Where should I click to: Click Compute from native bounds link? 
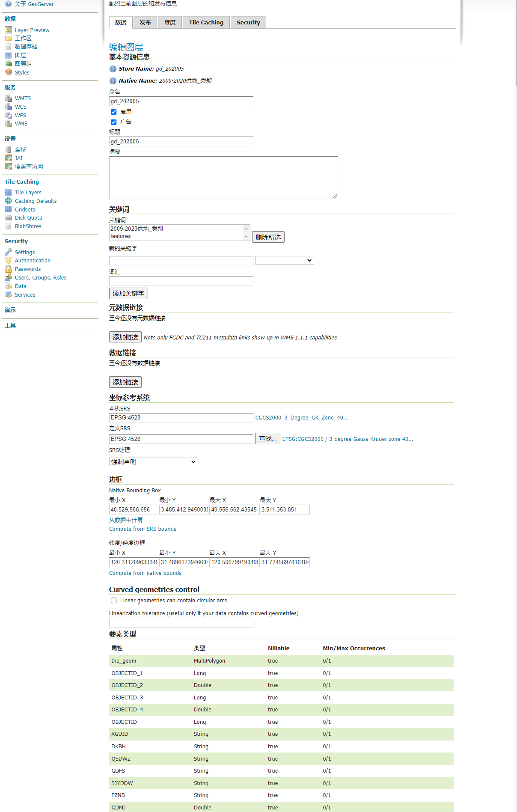145,573
